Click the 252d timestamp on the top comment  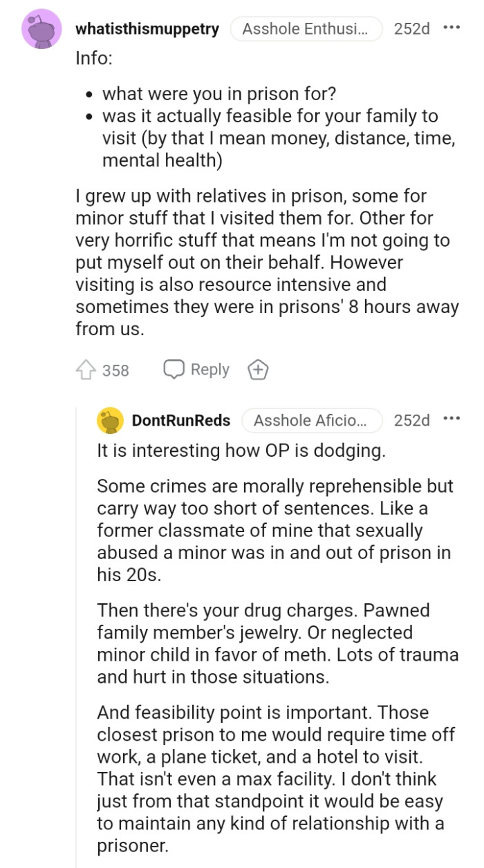tap(410, 29)
